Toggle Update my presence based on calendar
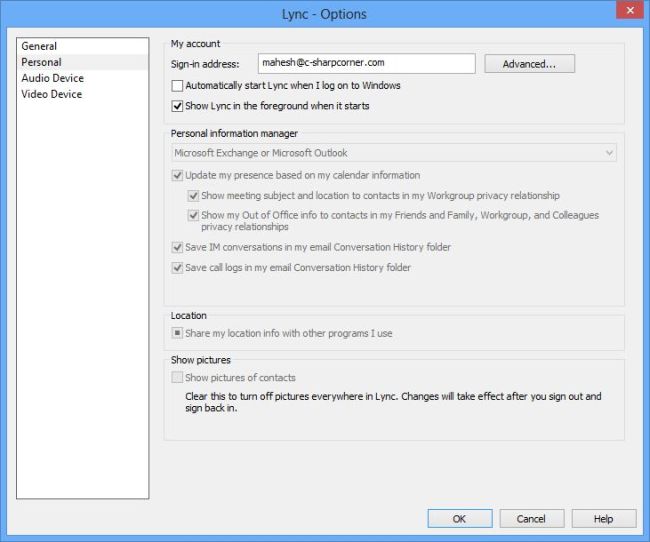 [177, 175]
